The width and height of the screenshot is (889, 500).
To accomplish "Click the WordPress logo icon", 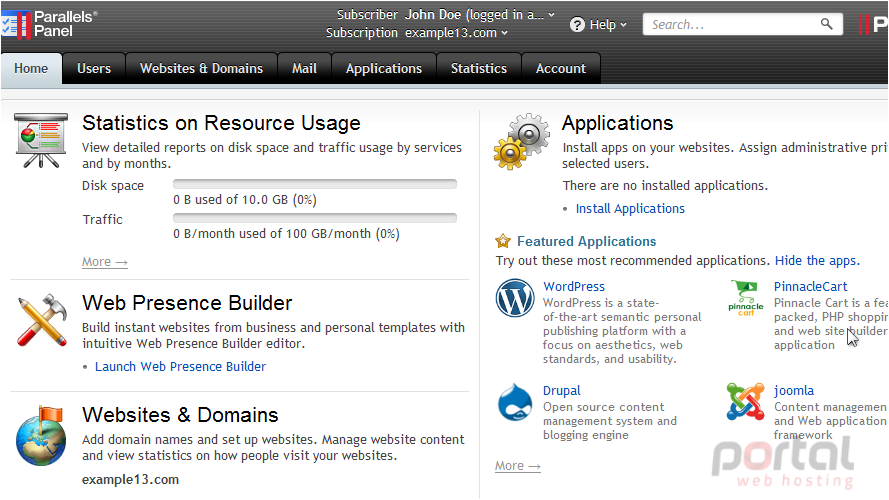I will pyautogui.click(x=515, y=298).
